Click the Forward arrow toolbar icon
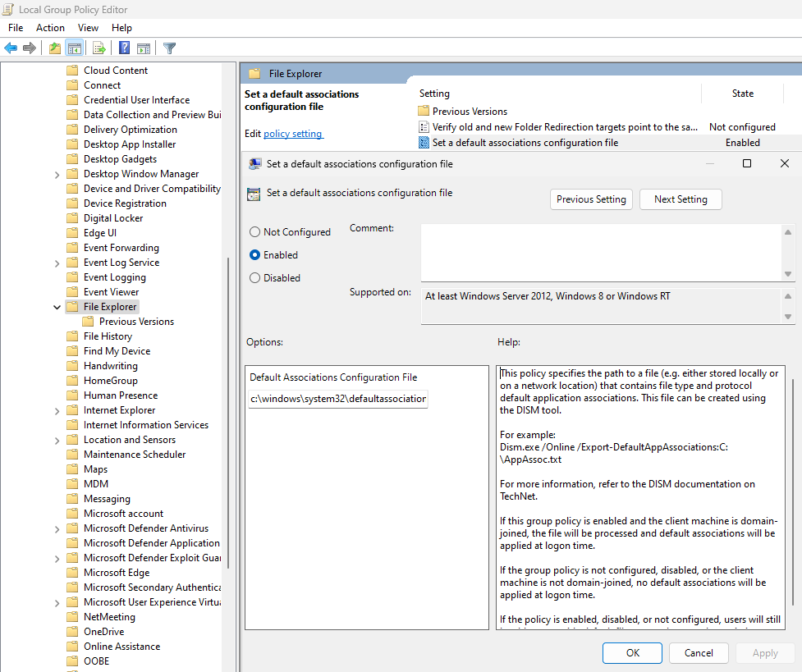This screenshot has width=802, height=672. click(x=30, y=48)
